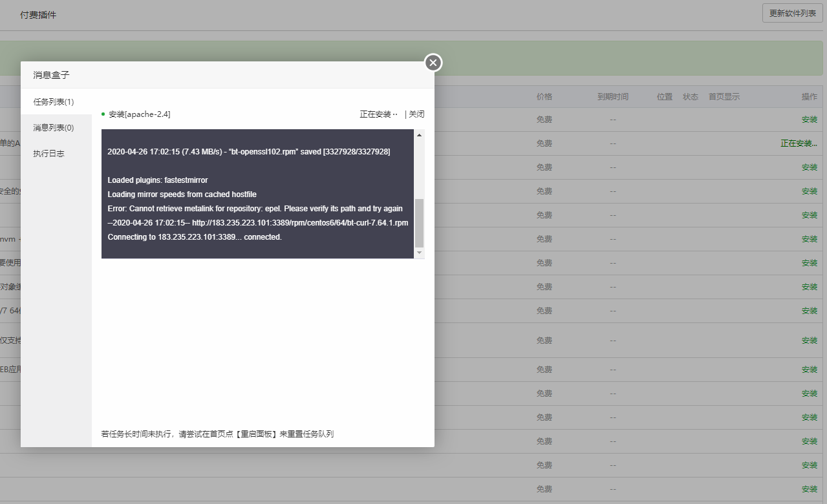This screenshot has width=827, height=504.
Task: Select the 执行日志 tab
Action: click(49, 154)
